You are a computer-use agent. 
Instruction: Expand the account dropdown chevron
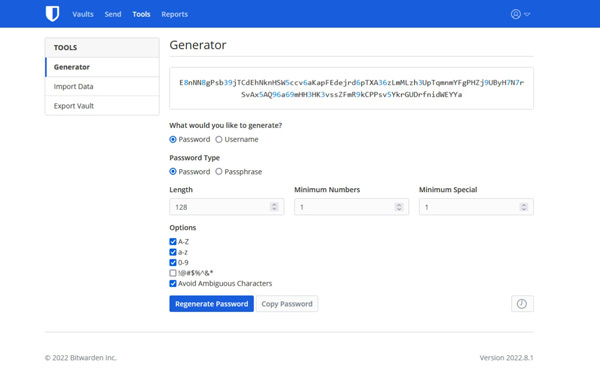click(x=527, y=14)
